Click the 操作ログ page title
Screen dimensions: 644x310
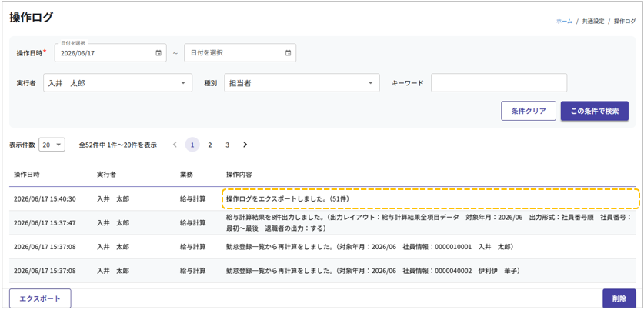pyautogui.click(x=32, y=18)
